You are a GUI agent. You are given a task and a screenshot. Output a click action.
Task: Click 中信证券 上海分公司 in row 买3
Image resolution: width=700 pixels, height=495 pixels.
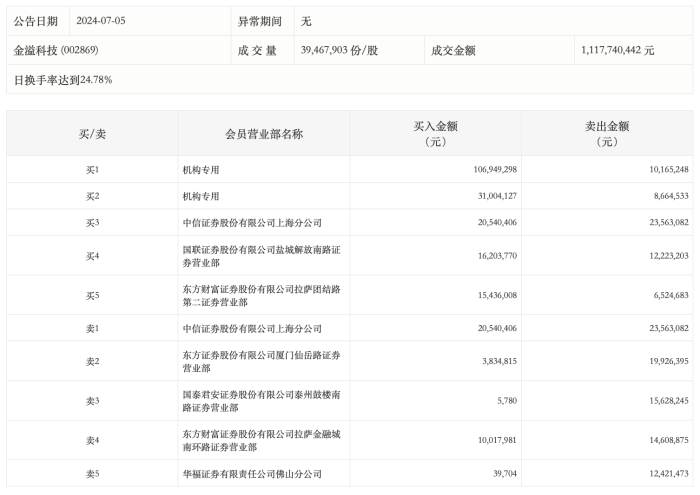coord(252,223)
